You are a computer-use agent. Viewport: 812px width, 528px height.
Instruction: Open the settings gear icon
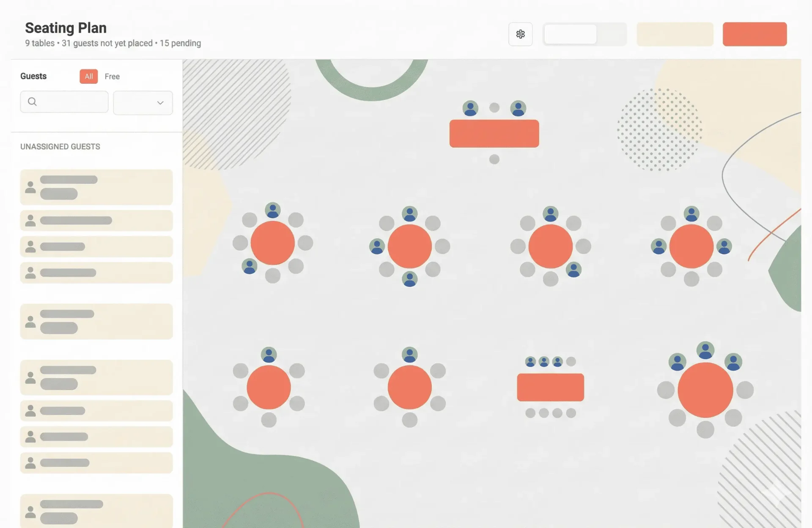click(x=521, y=34)
